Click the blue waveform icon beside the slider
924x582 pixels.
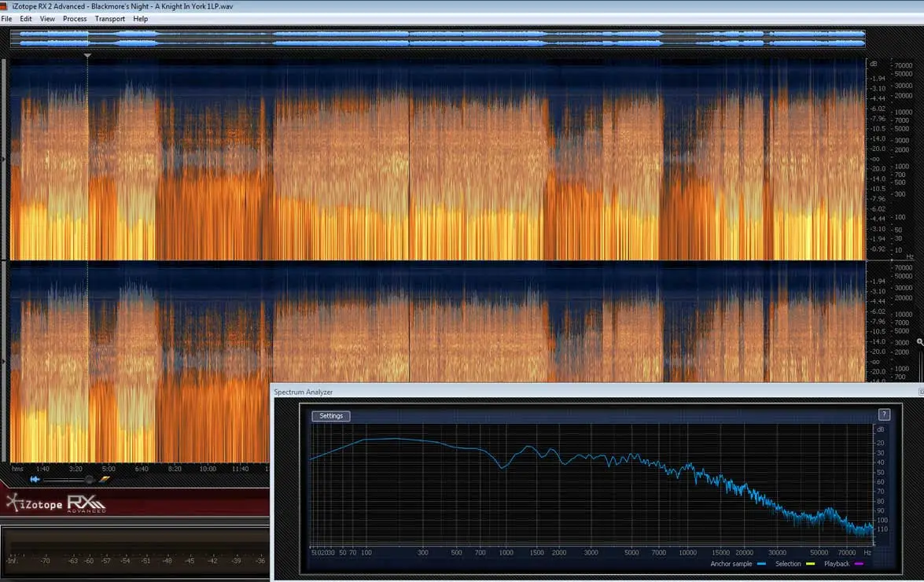coord(35,480)
